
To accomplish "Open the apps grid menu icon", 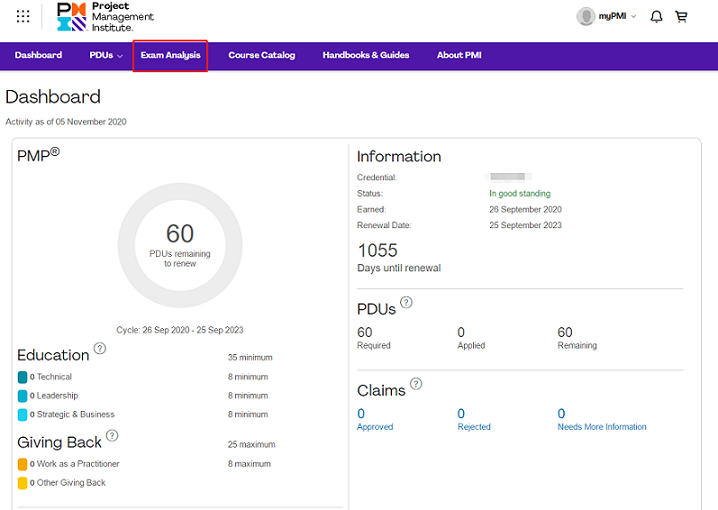I will (23, 16).
